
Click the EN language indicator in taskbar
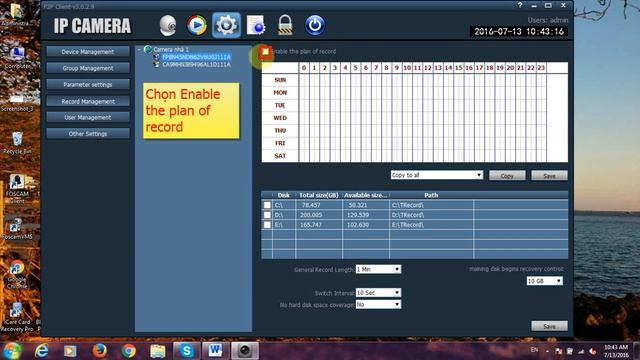(x=534, y=350)
